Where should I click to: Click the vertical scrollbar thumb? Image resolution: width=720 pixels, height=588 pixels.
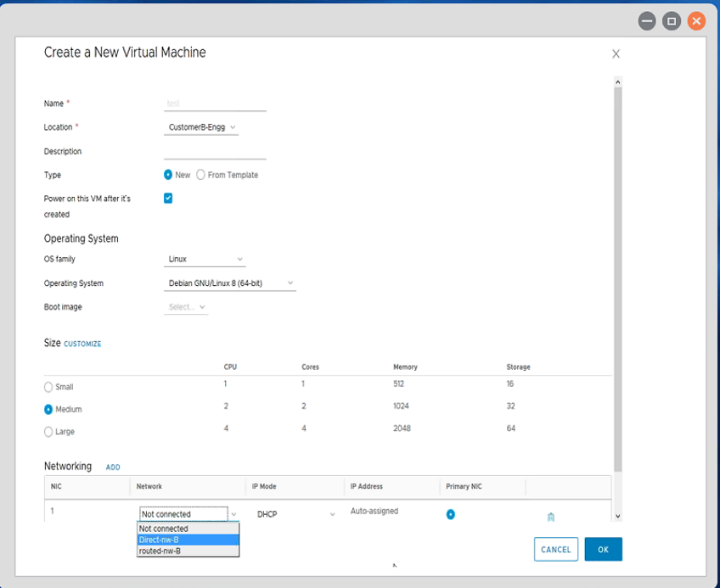point(617,279)
